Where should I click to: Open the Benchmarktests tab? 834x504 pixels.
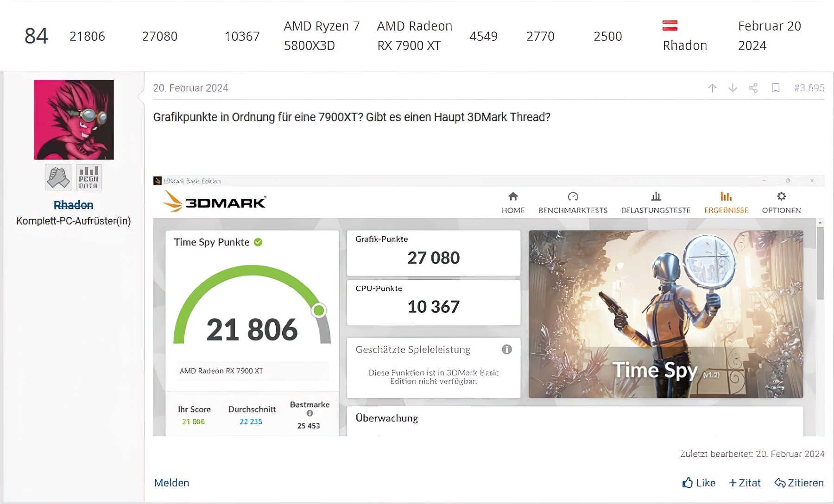(x=573, y=203)
